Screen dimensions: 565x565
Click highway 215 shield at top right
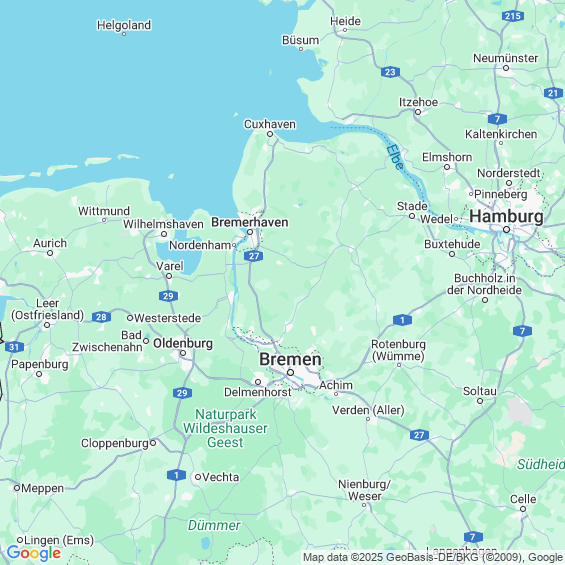coord(512,16)
